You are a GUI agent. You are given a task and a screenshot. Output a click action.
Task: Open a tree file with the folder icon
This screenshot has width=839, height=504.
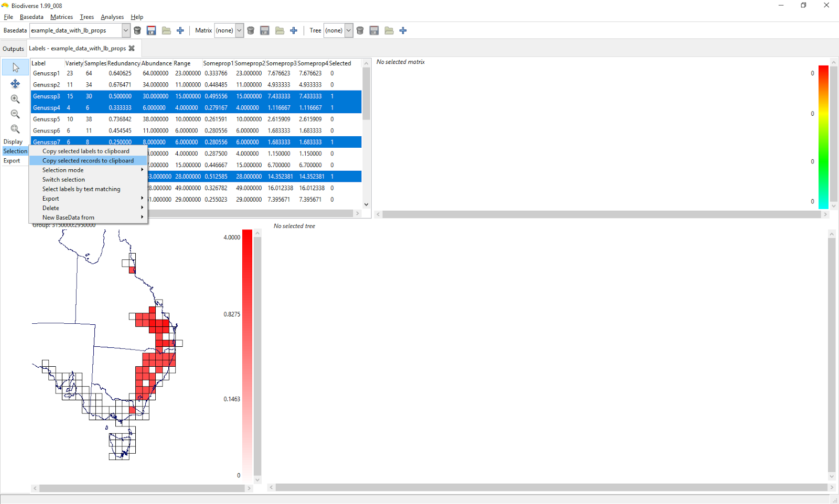(389, 30)
